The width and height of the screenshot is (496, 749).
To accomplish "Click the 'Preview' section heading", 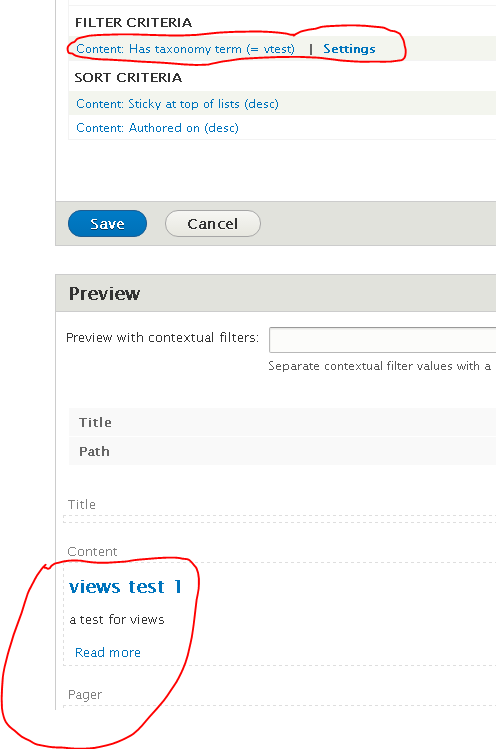I will tap(104, 293).
